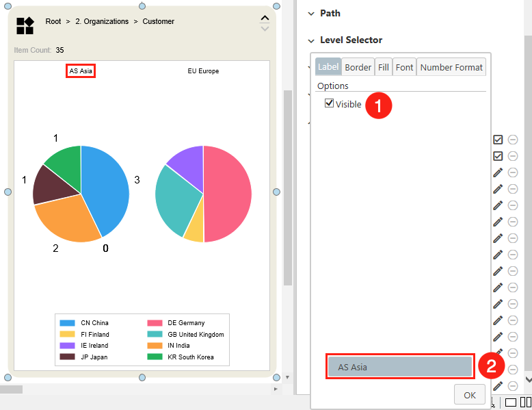This screenshot has width=532, height=410.
Task: Click the topmost pencil edit icon
Action: [x=498, y=172]
